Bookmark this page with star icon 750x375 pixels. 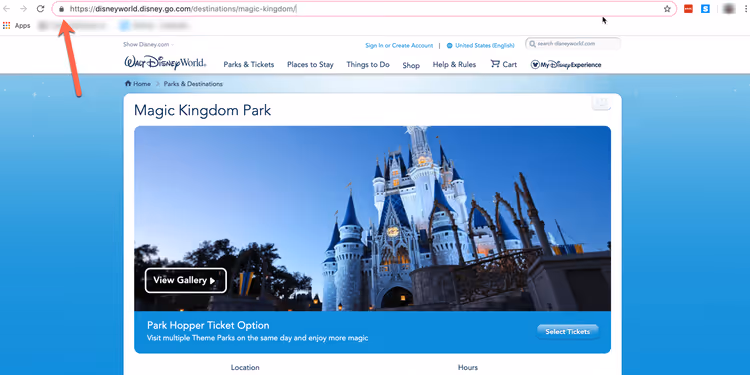point(667,9)
